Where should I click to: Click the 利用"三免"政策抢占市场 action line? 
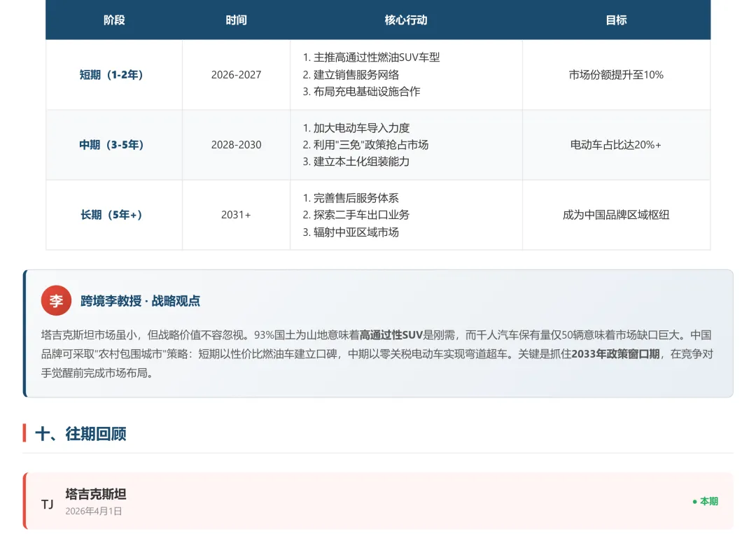click(x=365, y=145)
